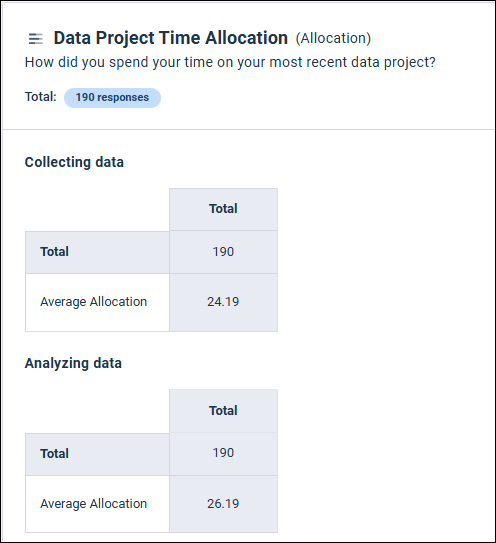Select the Analyzing data section heading
The width and height of the screenshot is (496, 543).
coord(73,363)
